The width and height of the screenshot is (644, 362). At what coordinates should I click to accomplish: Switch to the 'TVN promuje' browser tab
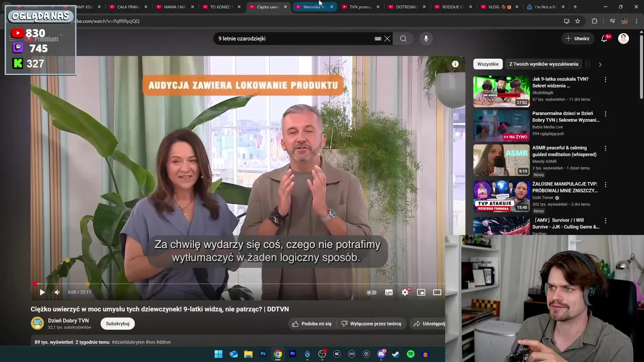click(x=359, y=7)
